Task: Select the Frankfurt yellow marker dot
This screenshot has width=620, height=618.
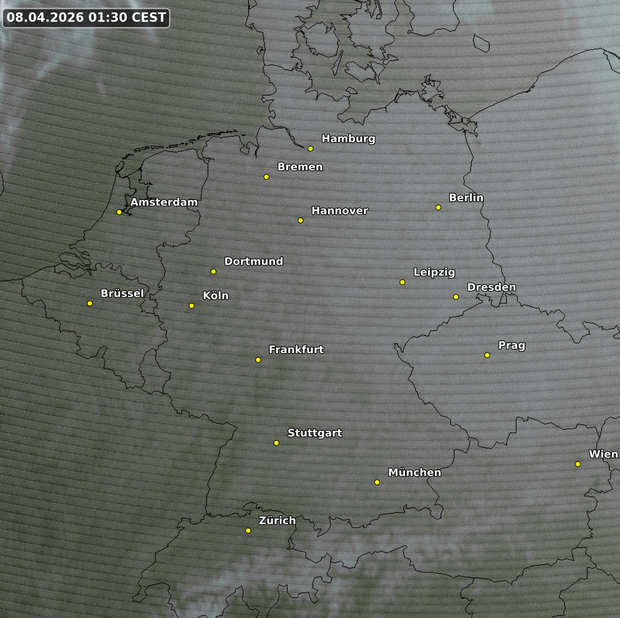Action: tap(258, 359)
